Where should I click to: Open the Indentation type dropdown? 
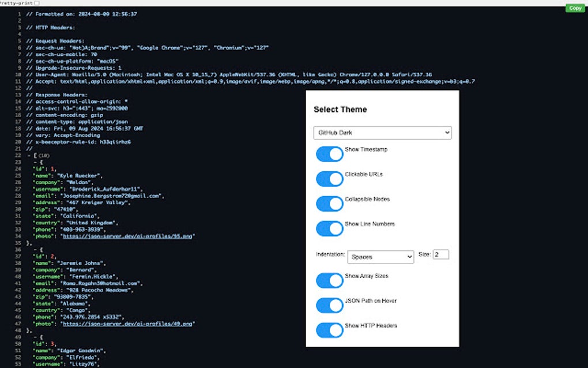380,256
